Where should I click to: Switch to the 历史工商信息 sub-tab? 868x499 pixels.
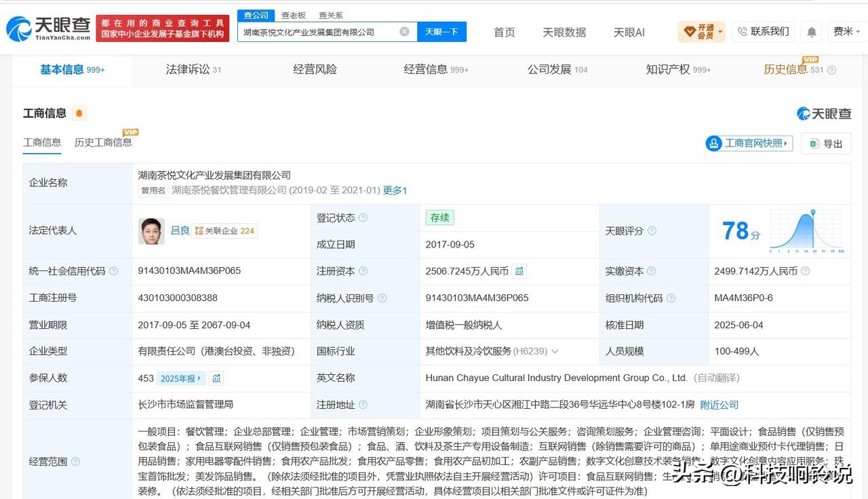(103, 142)
